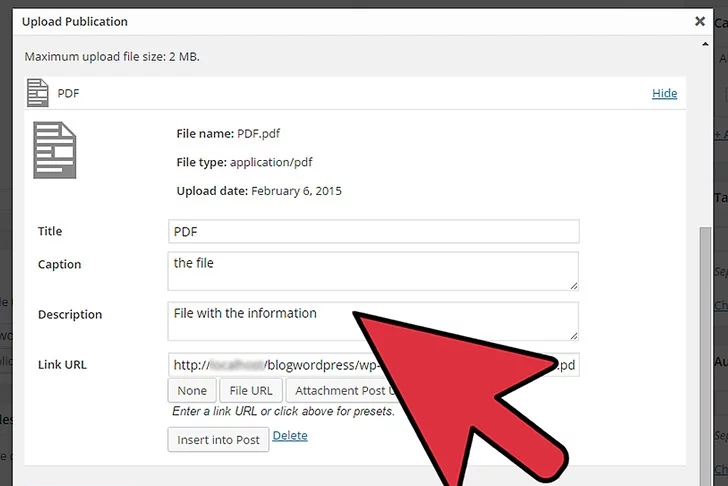Click the Title field label

tap(50, 231)
